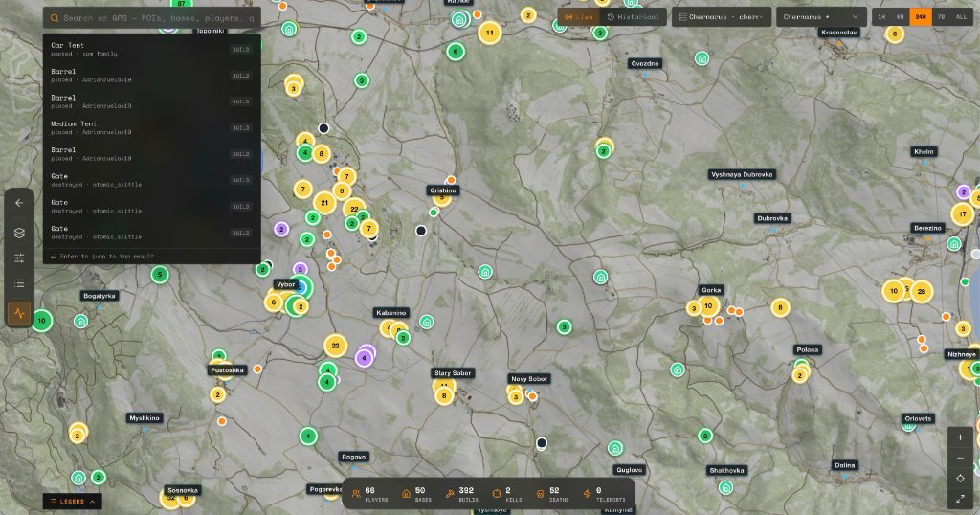Zoom in with the plus button
Image resolution: width=980 pixels, height=515 pixels.
click(x=960, y=437)
